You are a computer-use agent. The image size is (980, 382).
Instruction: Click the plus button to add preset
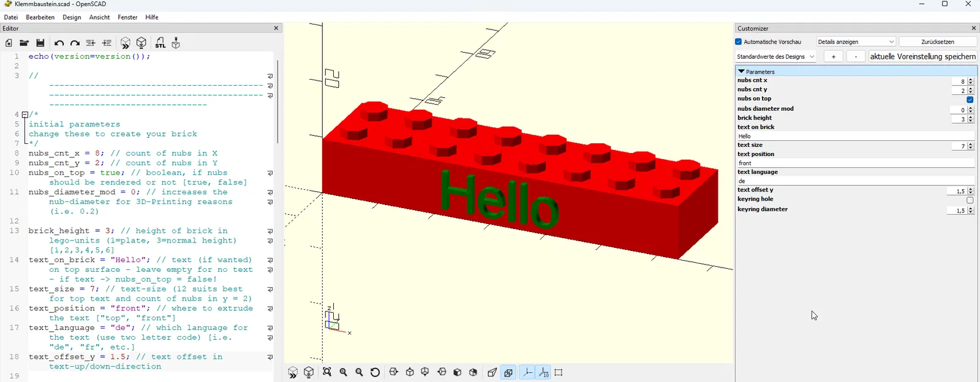point(833,56)
